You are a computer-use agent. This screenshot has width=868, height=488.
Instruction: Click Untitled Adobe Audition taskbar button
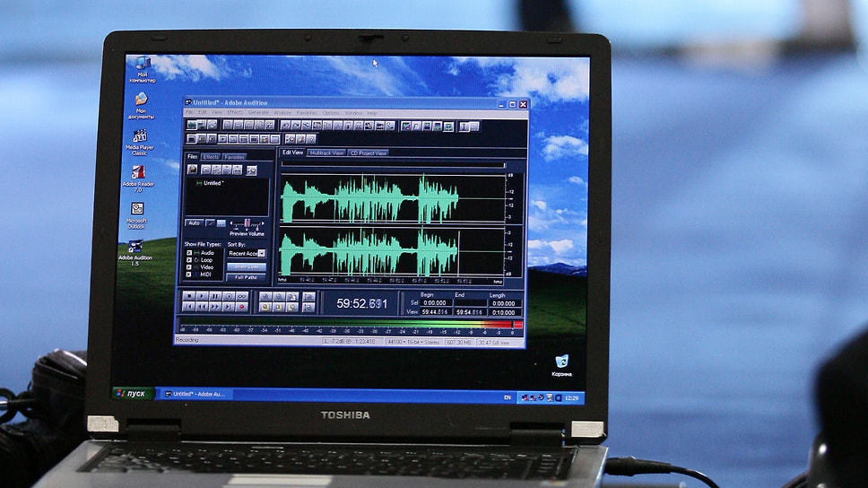pyautogui.click(x=195, y=394)
